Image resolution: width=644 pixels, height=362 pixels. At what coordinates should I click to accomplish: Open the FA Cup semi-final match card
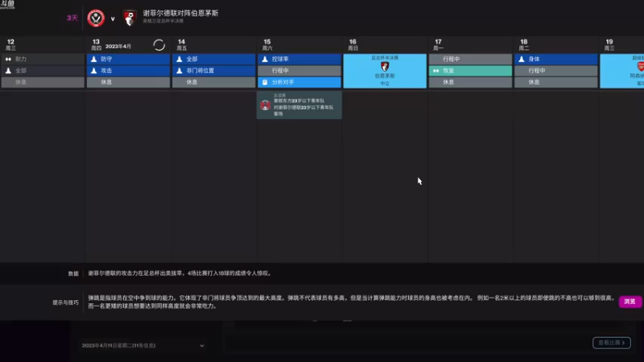385,71
